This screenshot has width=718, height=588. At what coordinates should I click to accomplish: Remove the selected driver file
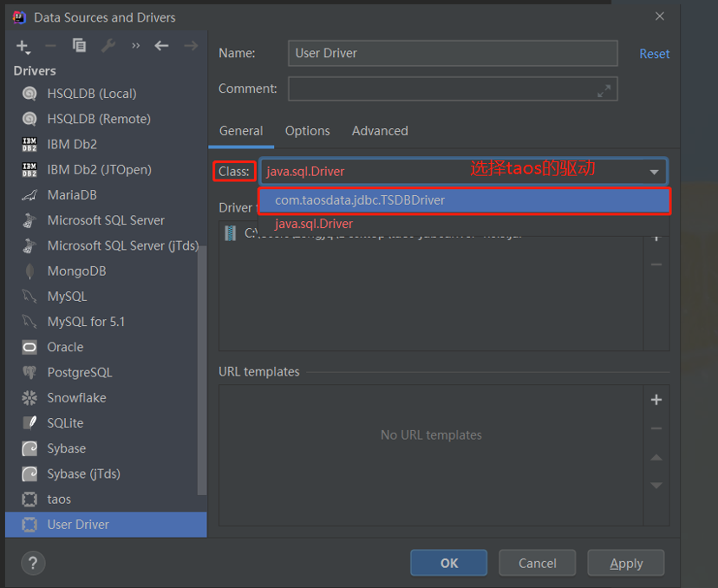click(656, 265)
